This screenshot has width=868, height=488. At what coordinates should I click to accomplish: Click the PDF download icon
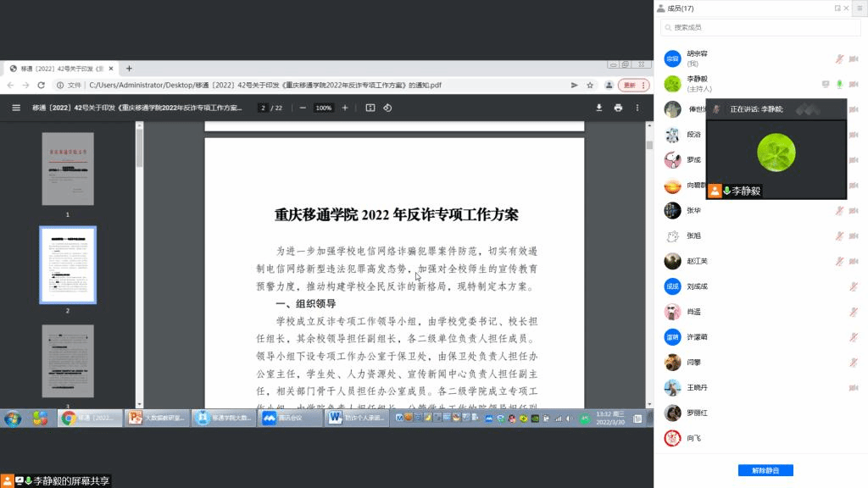[599, 108]
